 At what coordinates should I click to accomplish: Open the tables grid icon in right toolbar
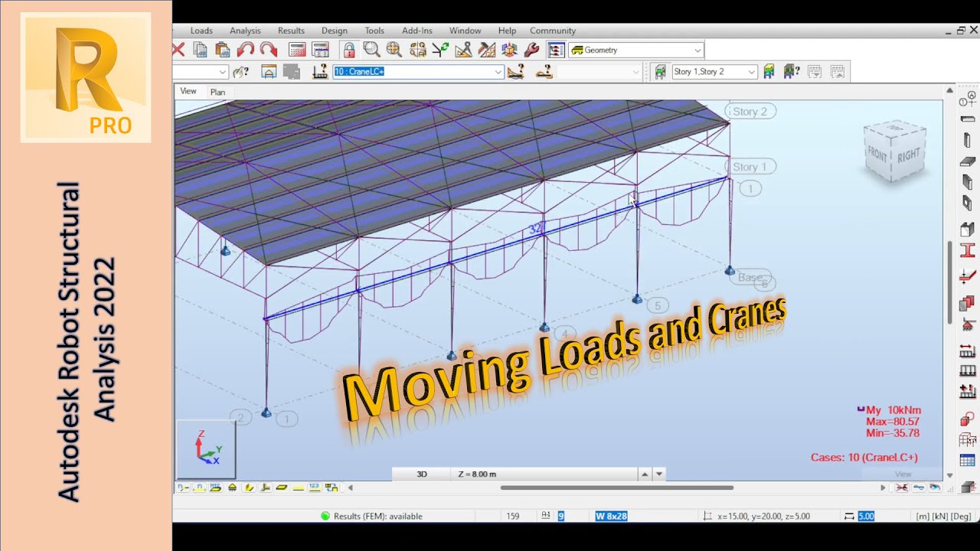[968, 461]
